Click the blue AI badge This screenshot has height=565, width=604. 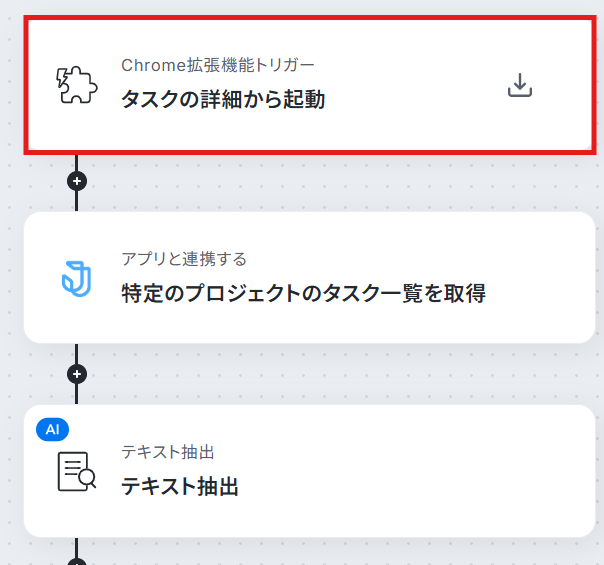pos(53,429)
